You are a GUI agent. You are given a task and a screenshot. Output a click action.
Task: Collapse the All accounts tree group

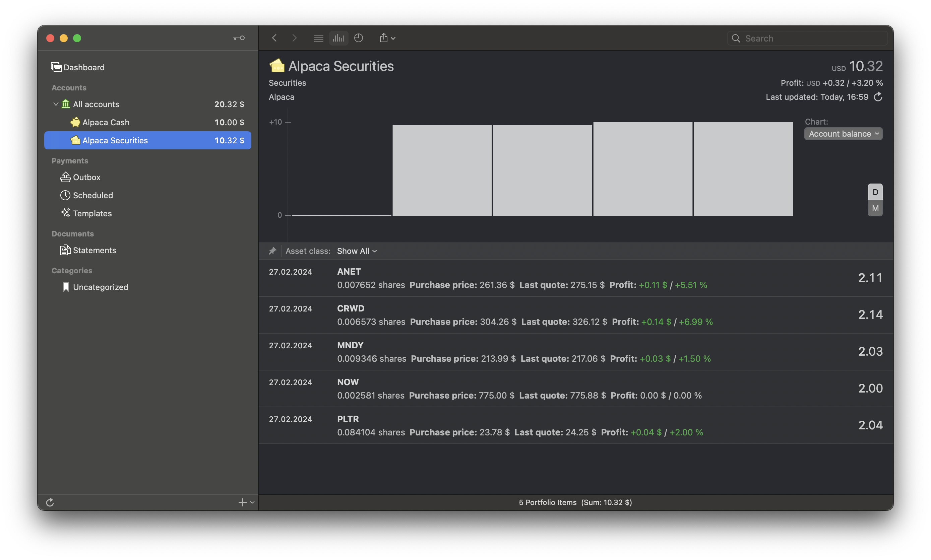click(56, 104)
